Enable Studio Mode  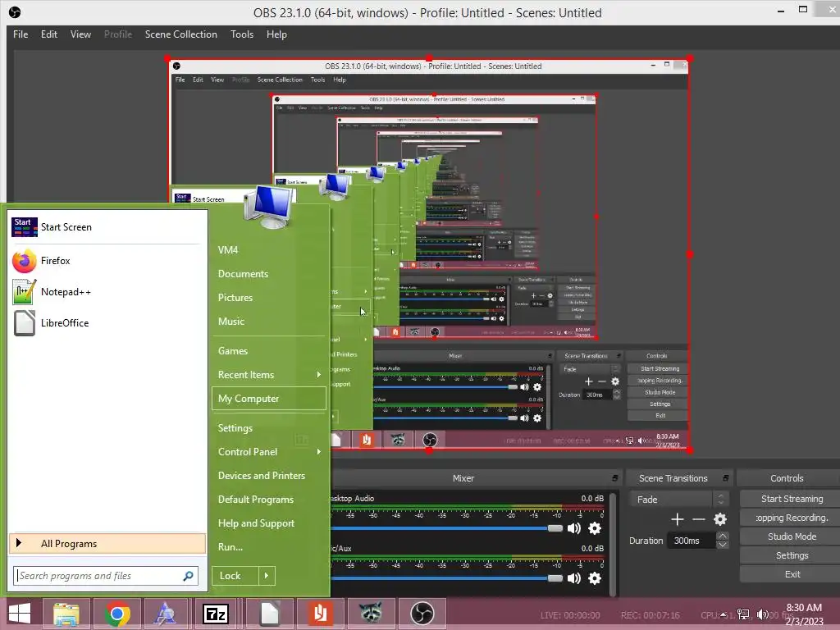[x=792, y=536]
